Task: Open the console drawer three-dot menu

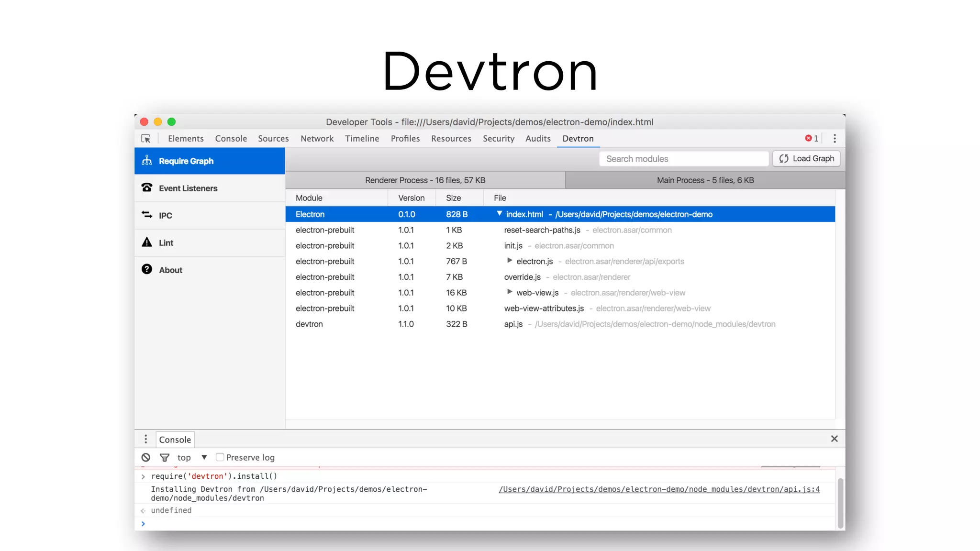Action: (x=146, y=439)
